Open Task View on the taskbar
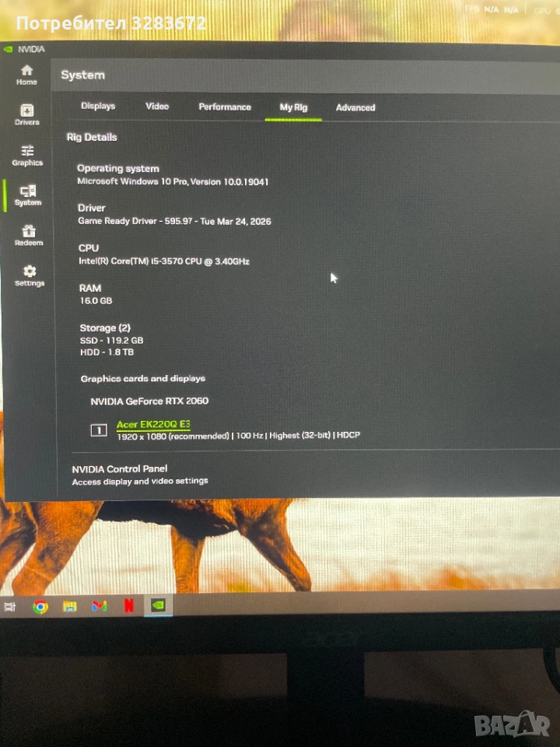 (x=10, y=607)
